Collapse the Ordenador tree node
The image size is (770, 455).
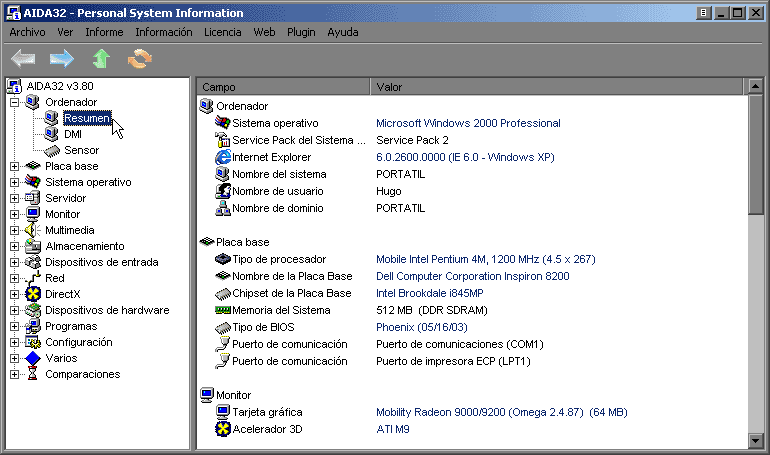tap(15, 102)
